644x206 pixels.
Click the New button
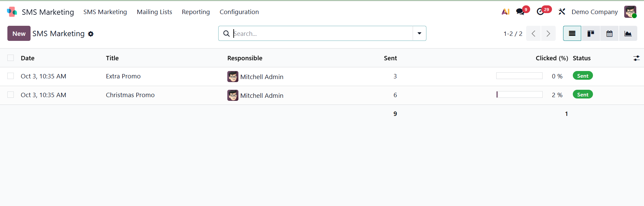(x=19, y=33)
